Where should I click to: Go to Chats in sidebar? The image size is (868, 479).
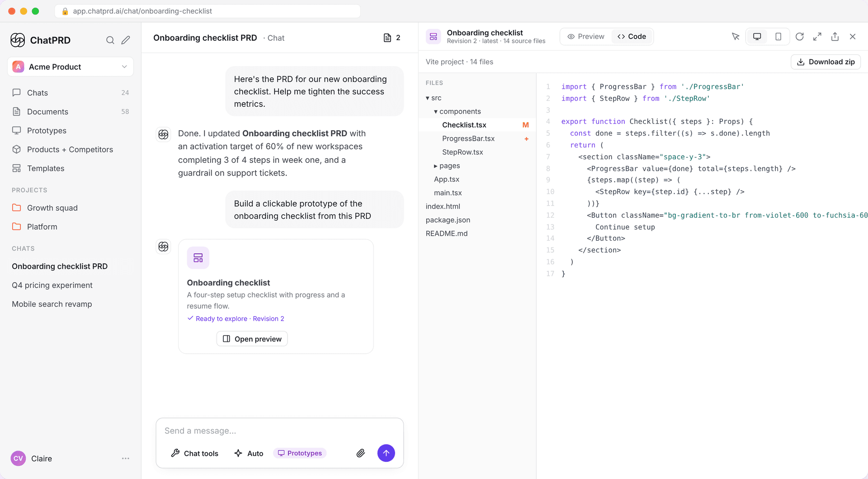(71, 93)
